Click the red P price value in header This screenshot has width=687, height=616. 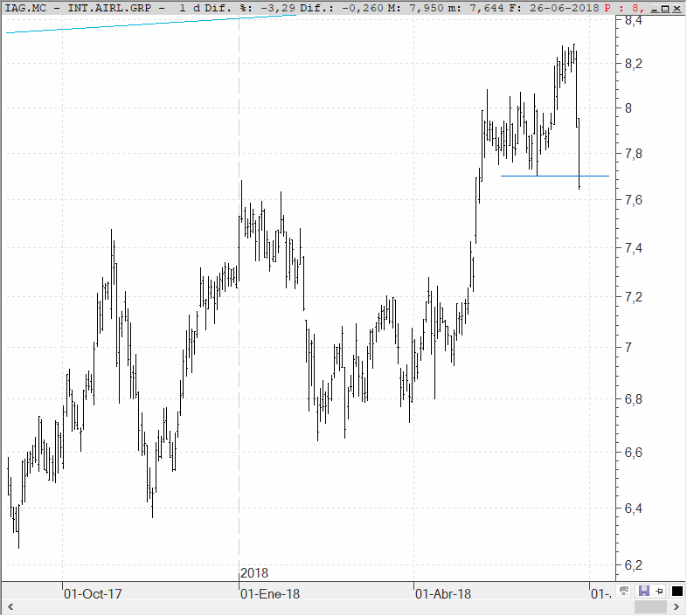pyautogui.click(x=625, y=8)
